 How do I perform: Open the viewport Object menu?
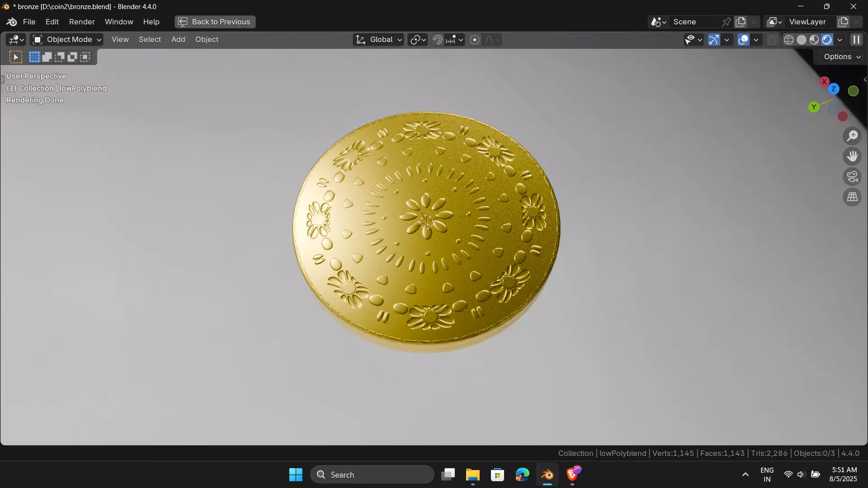point(207,40)
